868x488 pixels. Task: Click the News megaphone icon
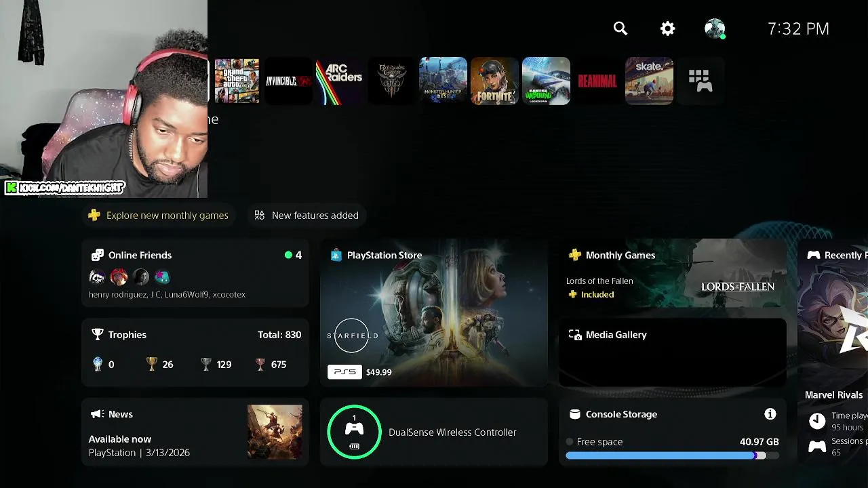(97, 414)
